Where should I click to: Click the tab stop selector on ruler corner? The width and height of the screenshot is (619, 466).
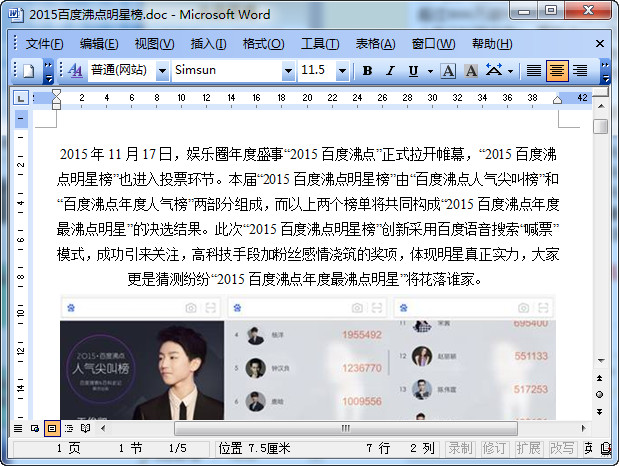click(x=21, y=98)
